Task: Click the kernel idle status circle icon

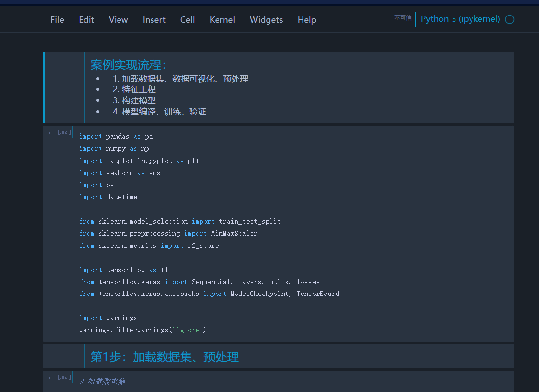Action: [x=510, y=19]
